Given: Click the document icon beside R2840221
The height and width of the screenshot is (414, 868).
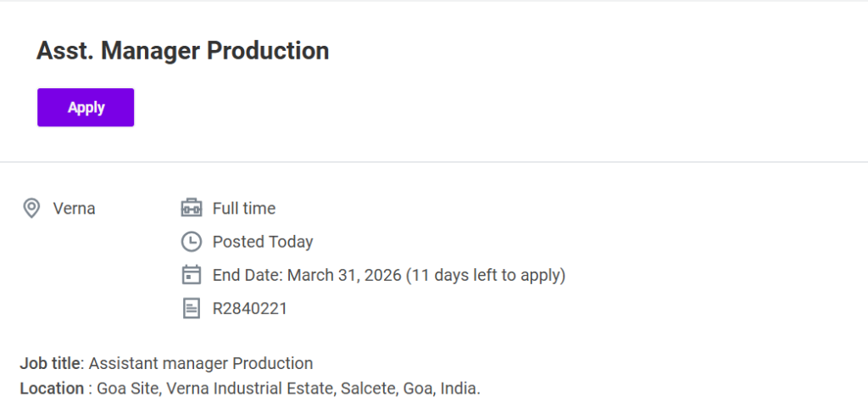Looking at the screenshot, I should click(192, 308).
